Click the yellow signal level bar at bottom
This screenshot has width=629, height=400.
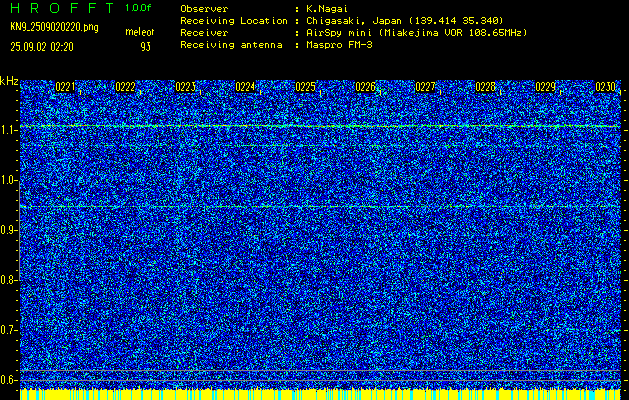coord(320,394)
